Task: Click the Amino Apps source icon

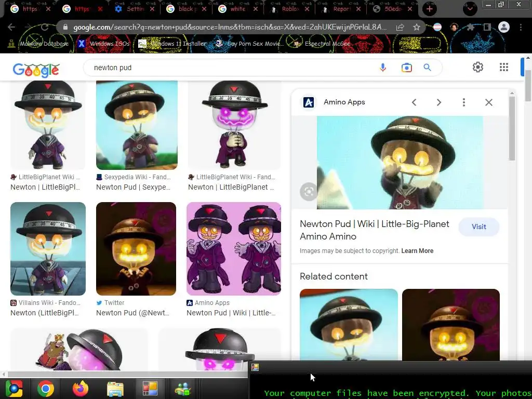Action: [309, 102]
